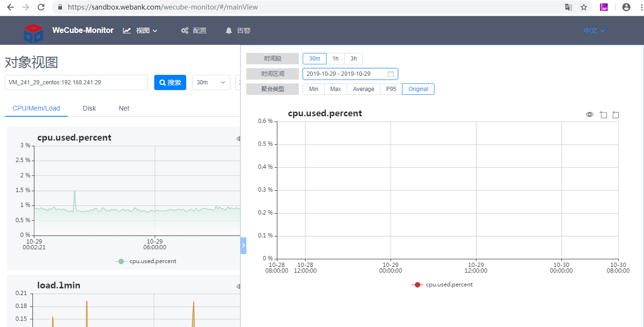Image resolution: width=644 pixels, height=327 pixels.
Task: Switch to Disk tab
Action: 89,108
